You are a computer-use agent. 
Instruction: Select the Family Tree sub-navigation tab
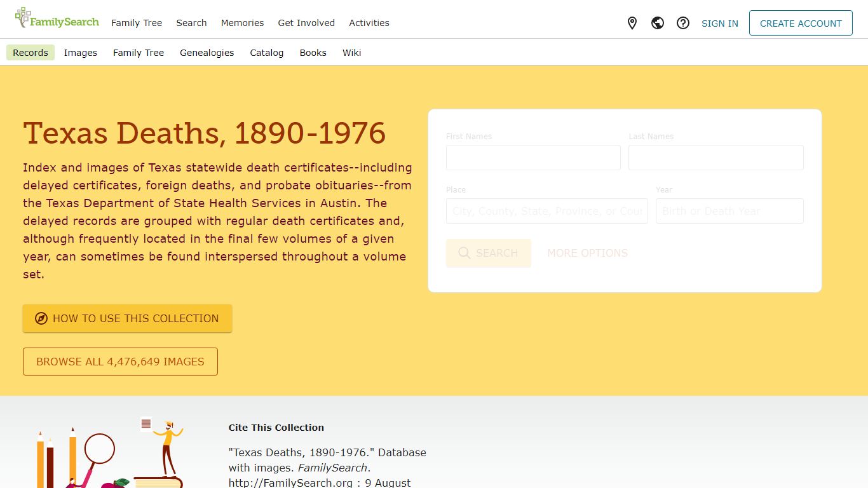pyautogui.click(x=139, y=53)
